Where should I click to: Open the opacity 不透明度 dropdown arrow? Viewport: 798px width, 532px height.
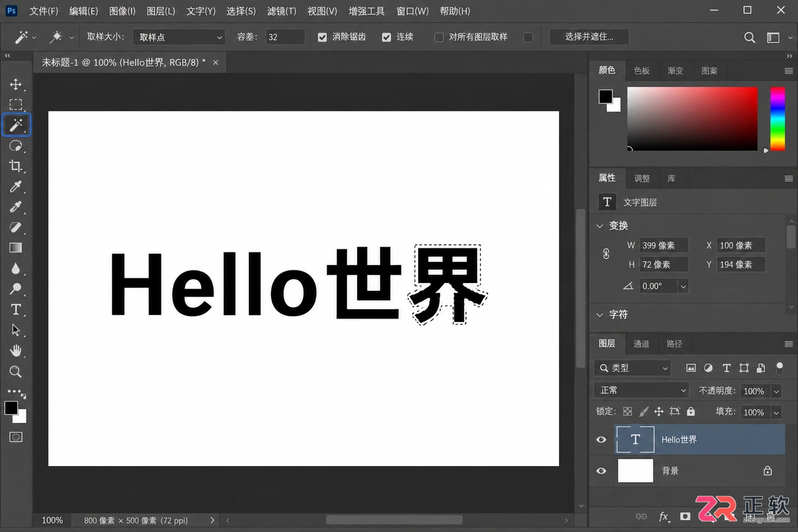776,391
